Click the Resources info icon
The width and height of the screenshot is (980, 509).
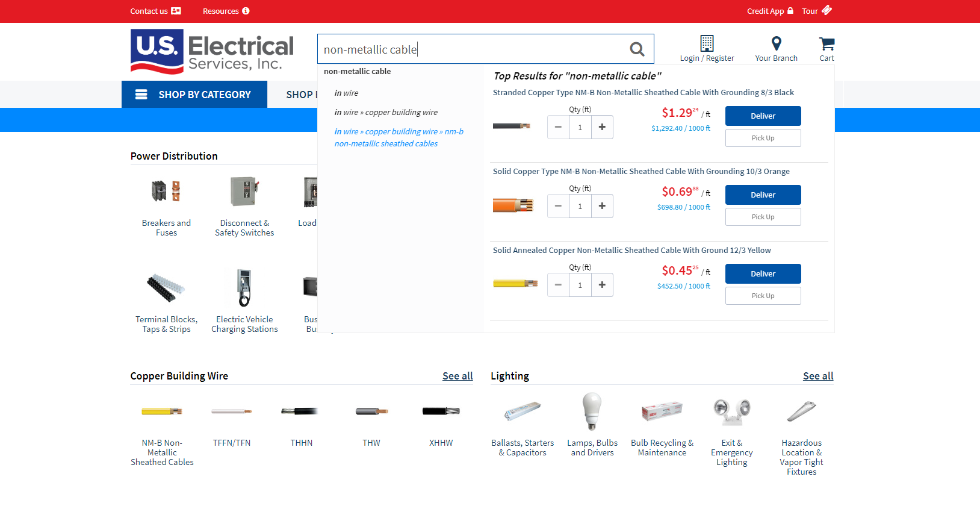(x=246, y=11)
